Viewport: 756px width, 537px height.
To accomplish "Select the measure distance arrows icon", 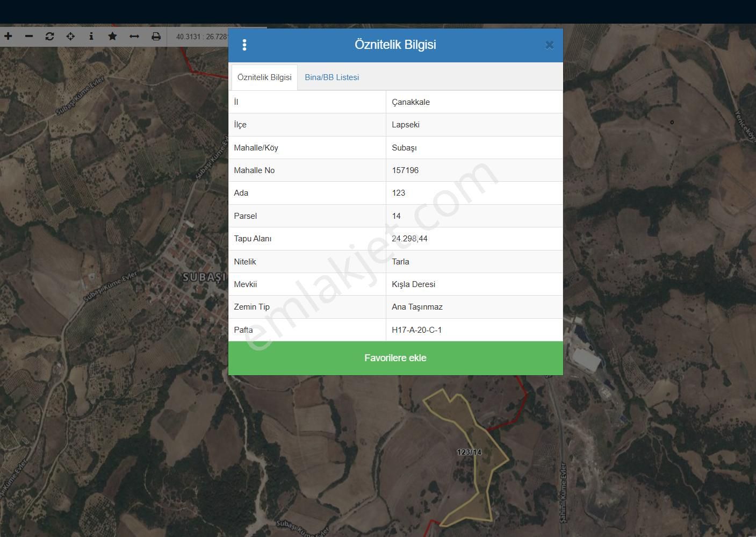I will tap(134, 36).
